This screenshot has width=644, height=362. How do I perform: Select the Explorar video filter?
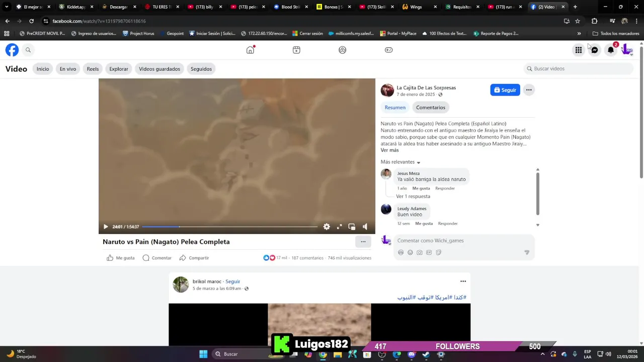click(x=119, y=69)
